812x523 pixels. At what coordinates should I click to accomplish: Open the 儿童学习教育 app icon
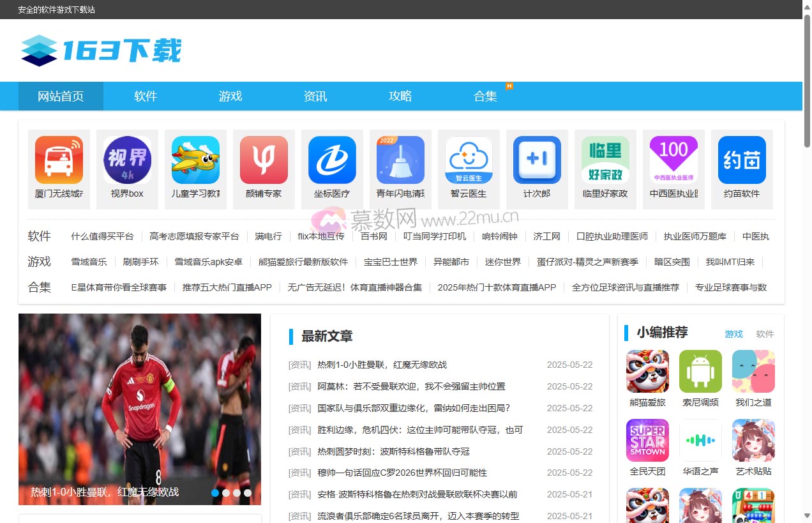pyautogui.click(x=195, y=160)
